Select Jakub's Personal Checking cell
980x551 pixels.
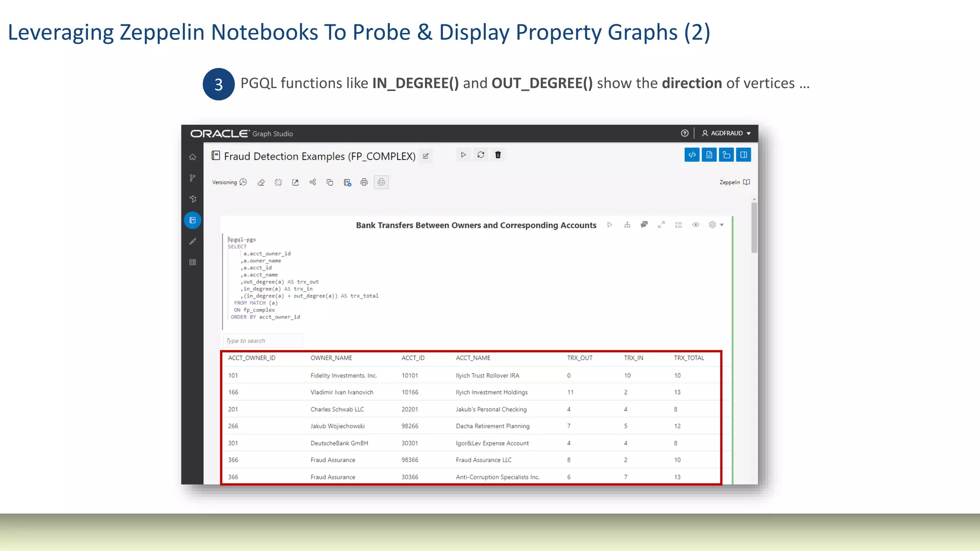[491, 409]
